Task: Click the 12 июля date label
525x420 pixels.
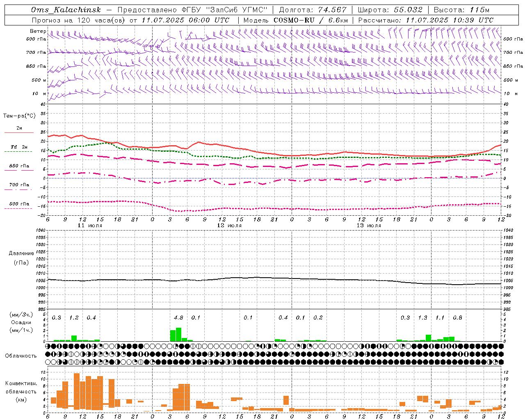Action: tap(229, 226)
